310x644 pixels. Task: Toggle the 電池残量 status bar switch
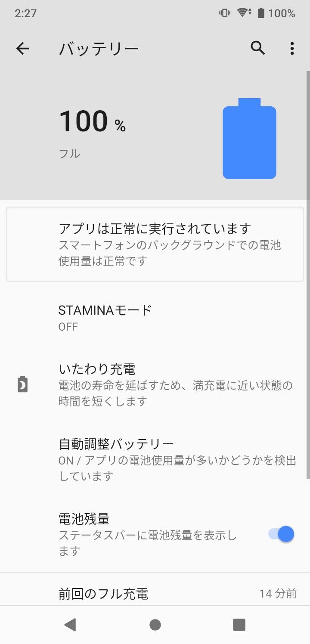(x=281, y=534)
